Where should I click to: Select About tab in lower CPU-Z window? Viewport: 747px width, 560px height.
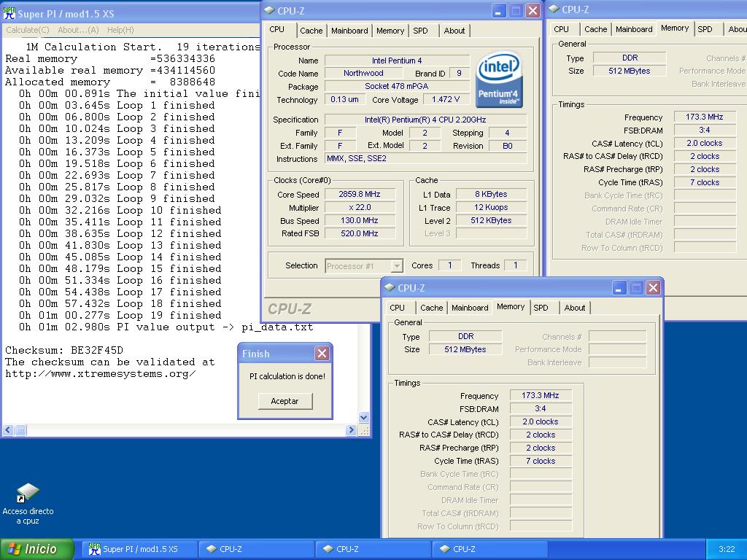(575, 308)
